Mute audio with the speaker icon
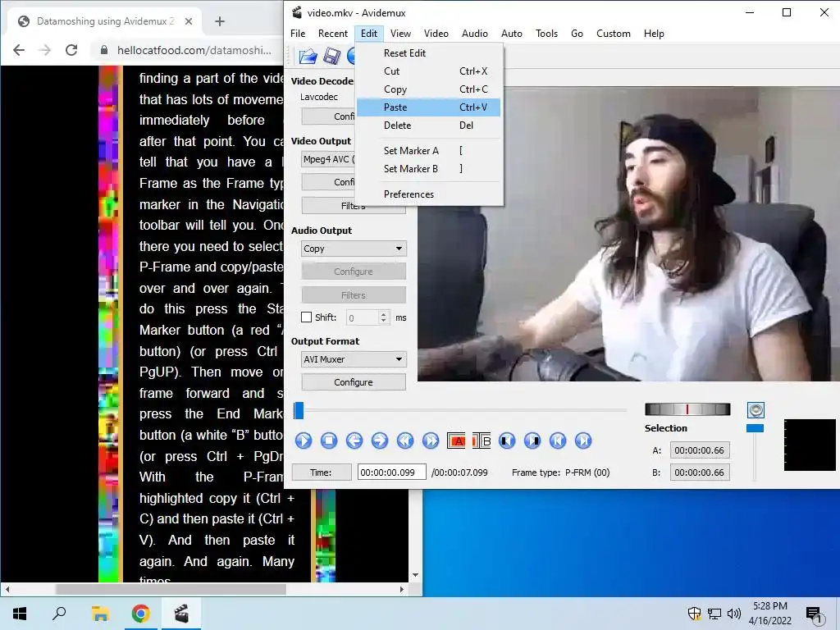Image resolution: width=840 pixels, height=630 pixels. pyautogui.click(x=756, y=410)
